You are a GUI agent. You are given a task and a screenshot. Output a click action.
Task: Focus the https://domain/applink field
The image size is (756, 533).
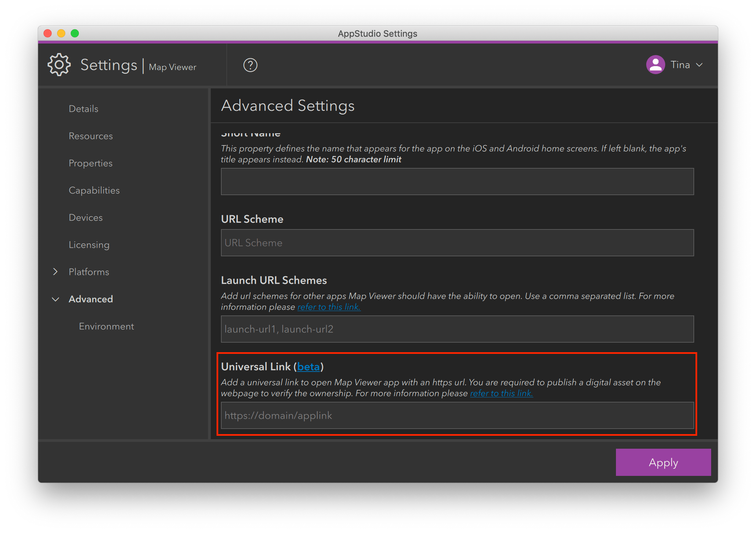[457, 415]
